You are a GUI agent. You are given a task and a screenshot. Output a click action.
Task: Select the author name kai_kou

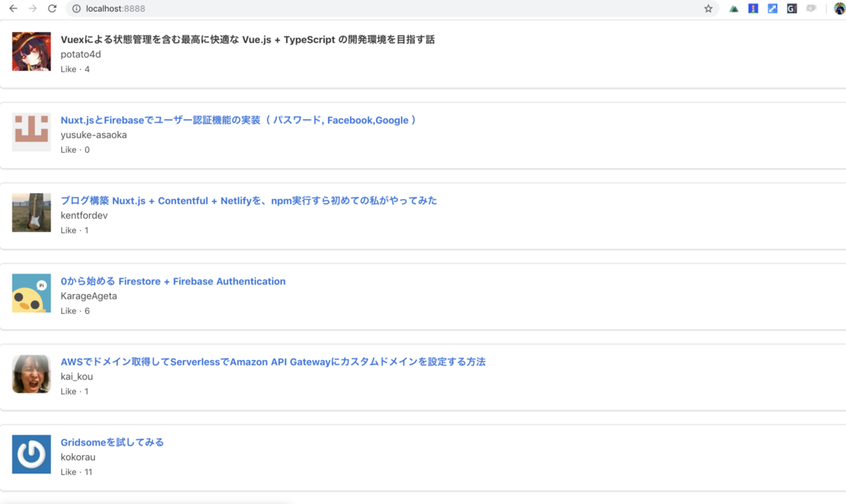pyautogui.click(x=77, y=377)
